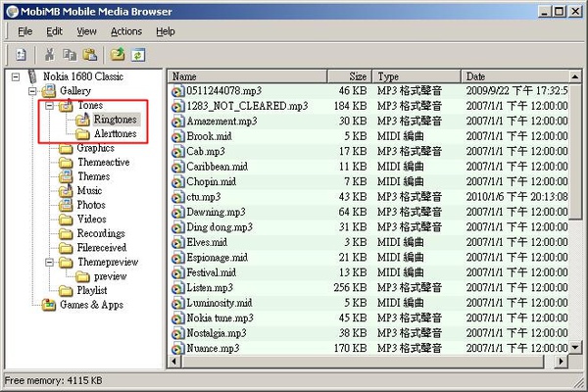Click the Games & Apps folder icon

tap(49, 305)
